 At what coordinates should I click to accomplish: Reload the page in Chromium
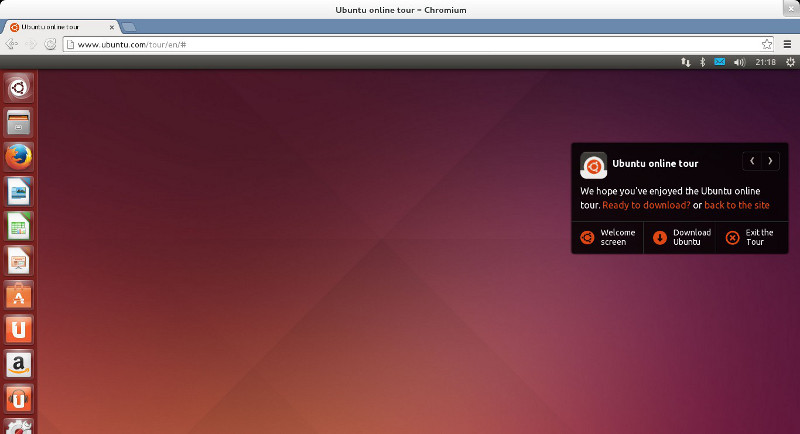point(50,44)
